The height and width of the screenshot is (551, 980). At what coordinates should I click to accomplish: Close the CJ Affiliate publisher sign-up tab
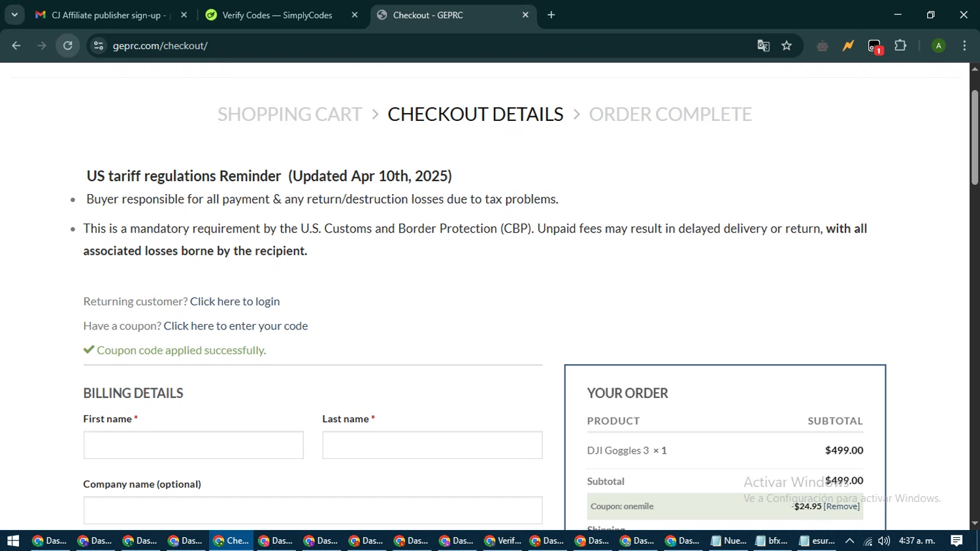(x=184, y=15)
